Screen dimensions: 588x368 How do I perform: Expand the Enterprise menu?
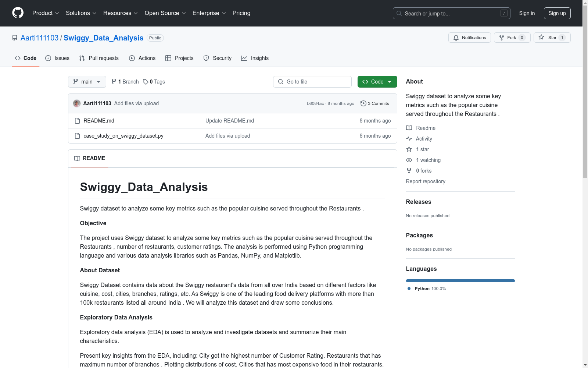tap(209, 13)
